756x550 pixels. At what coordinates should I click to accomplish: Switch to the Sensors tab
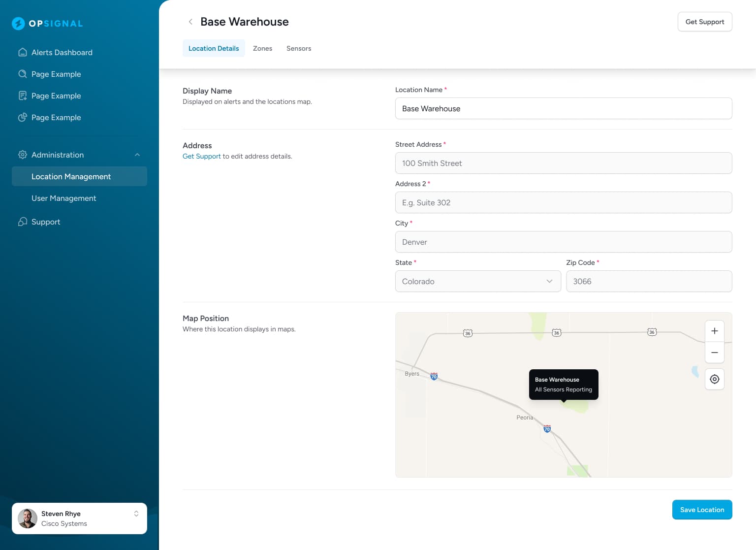[x=299, y=48]
